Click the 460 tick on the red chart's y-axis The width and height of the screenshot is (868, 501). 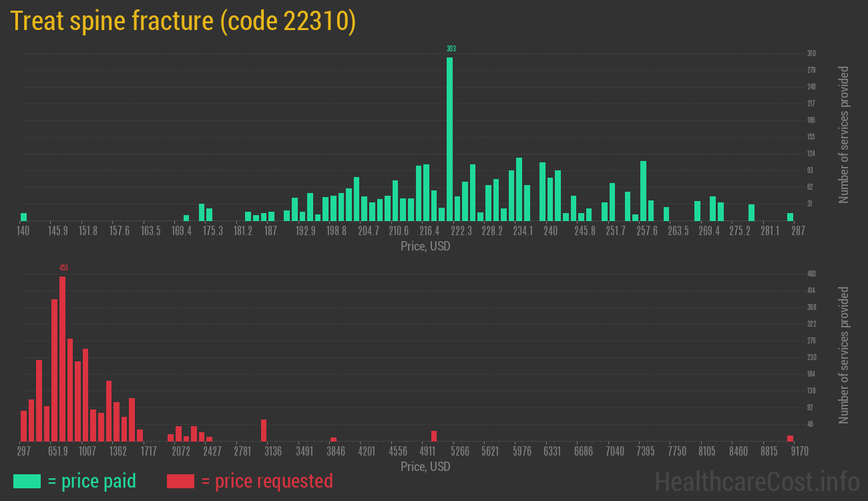pyautogui.click(x=811, y=274)
